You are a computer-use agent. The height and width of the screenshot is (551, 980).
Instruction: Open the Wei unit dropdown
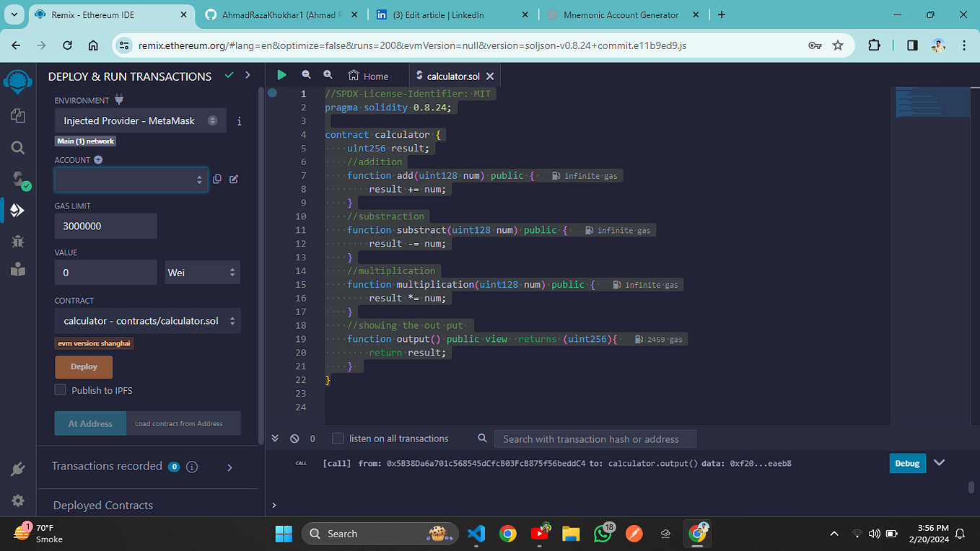pos(203,273)
